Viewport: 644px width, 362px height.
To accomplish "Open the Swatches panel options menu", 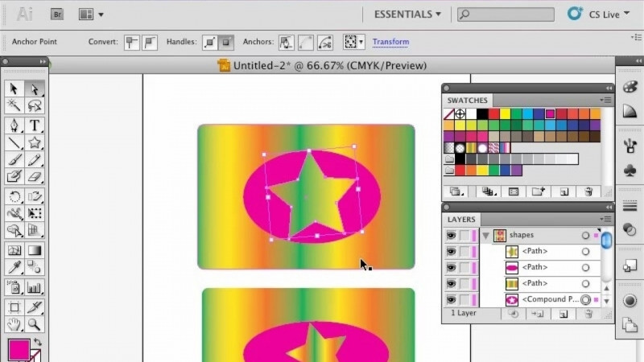I will tap(605, 100).
